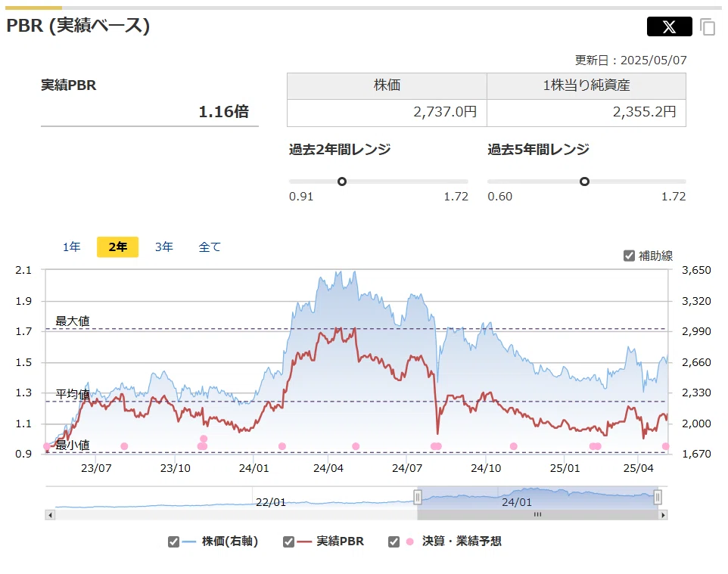728x574 pixels.
Task: Toggle the 実績PBR legend checkbox
Action: 288,541
